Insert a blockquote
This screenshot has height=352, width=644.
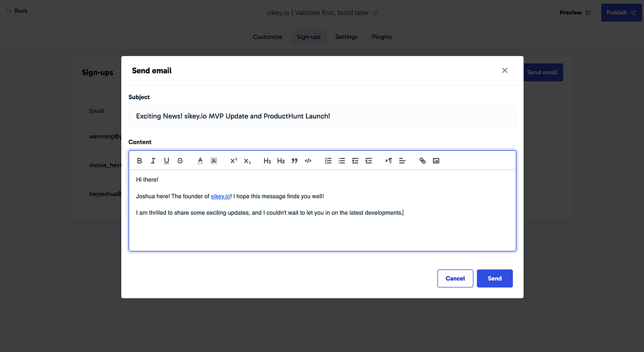click(x=295, y=161)
